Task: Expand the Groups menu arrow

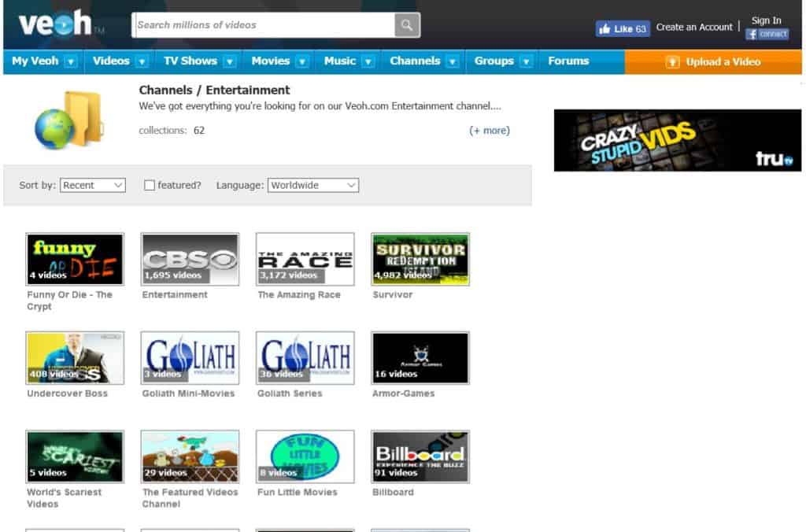Action: click(526, 61)
